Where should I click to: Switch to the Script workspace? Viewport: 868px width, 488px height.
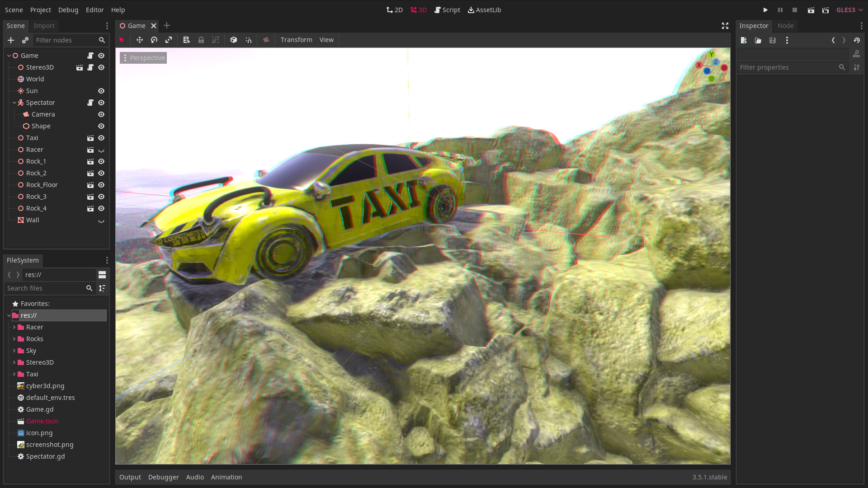click(447, 10)
